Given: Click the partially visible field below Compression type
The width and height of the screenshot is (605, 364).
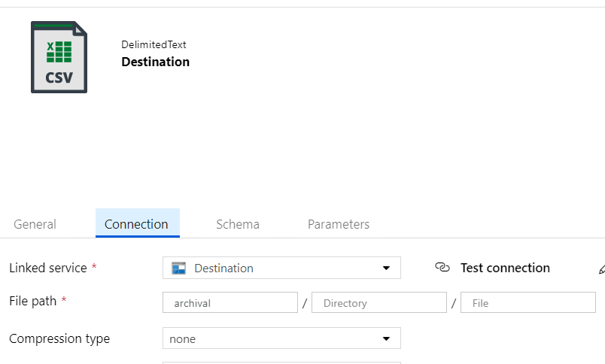Looking at the screenshot, I should click(281, 362).
